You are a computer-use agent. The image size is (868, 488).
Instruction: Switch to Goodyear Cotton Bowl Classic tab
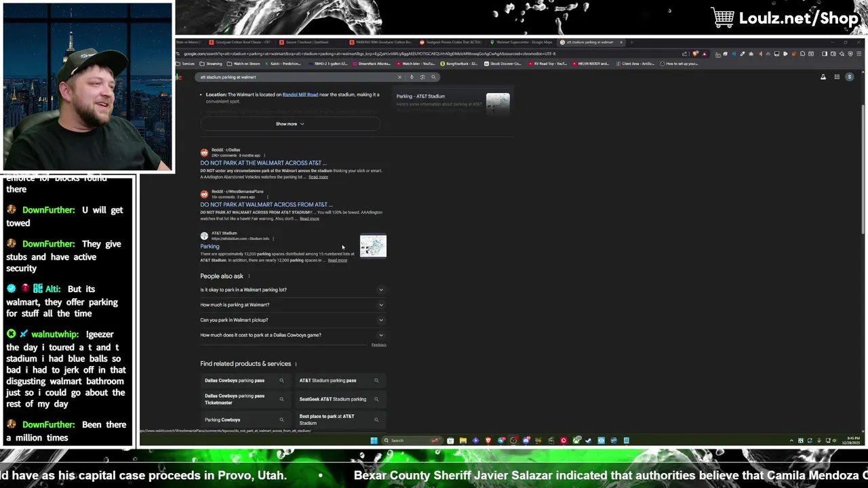[240, 42]
